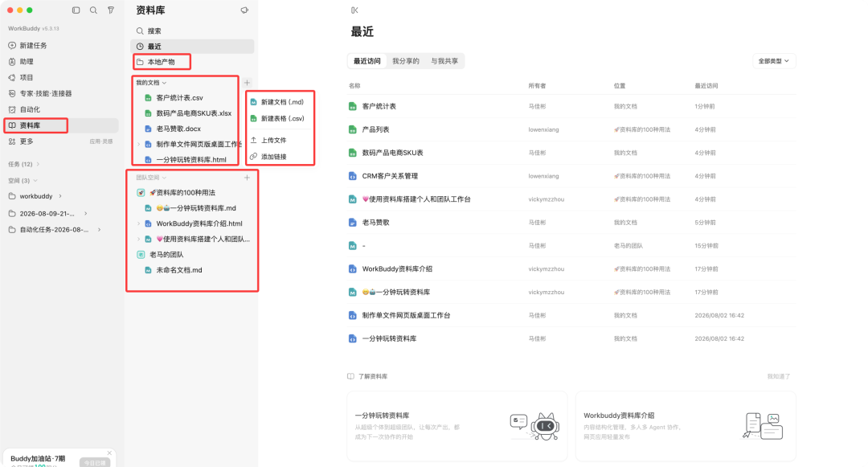Viewport: 868px width, 467px height.
Task: Switch to 最近访问 tab
Action: click(367, 61)
